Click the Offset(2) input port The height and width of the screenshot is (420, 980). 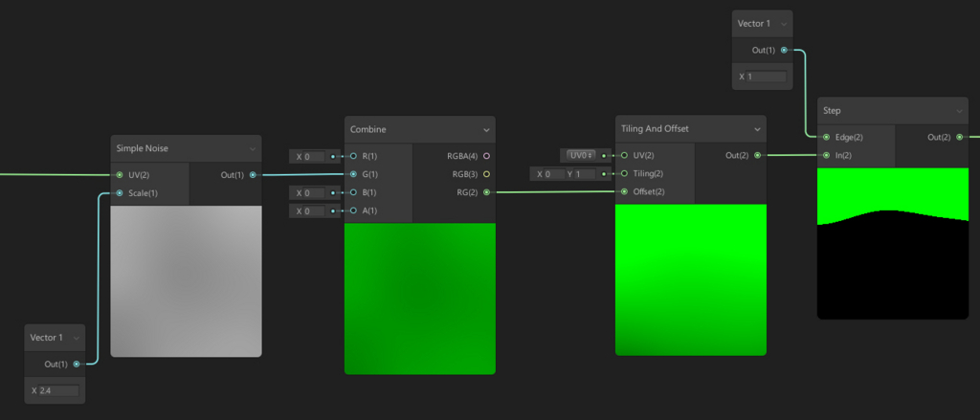(x=624, y=192)
